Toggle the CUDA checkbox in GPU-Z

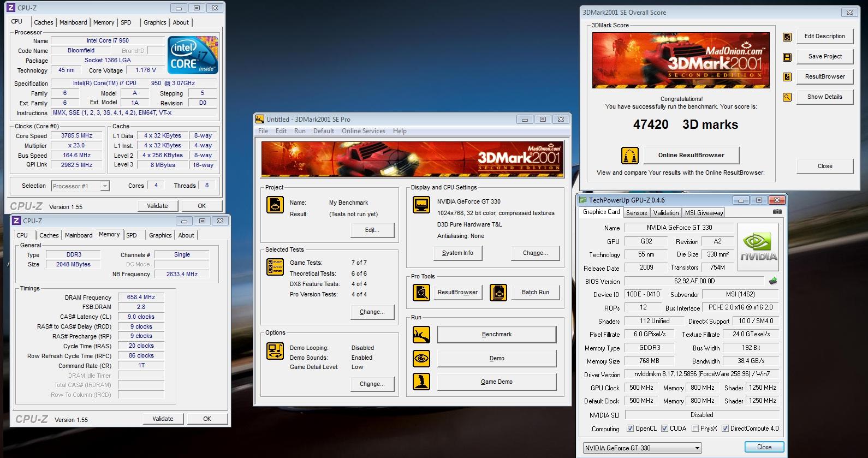(664, 429)
